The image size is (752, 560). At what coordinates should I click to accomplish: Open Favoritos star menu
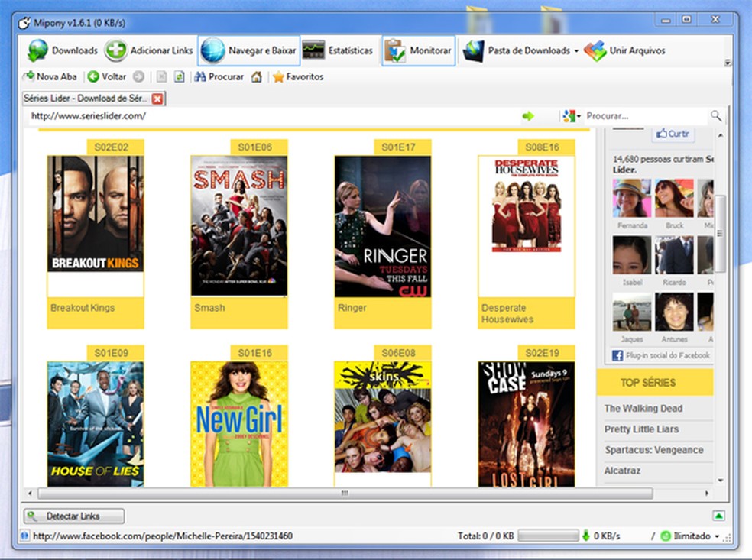[x=298, y=76]
